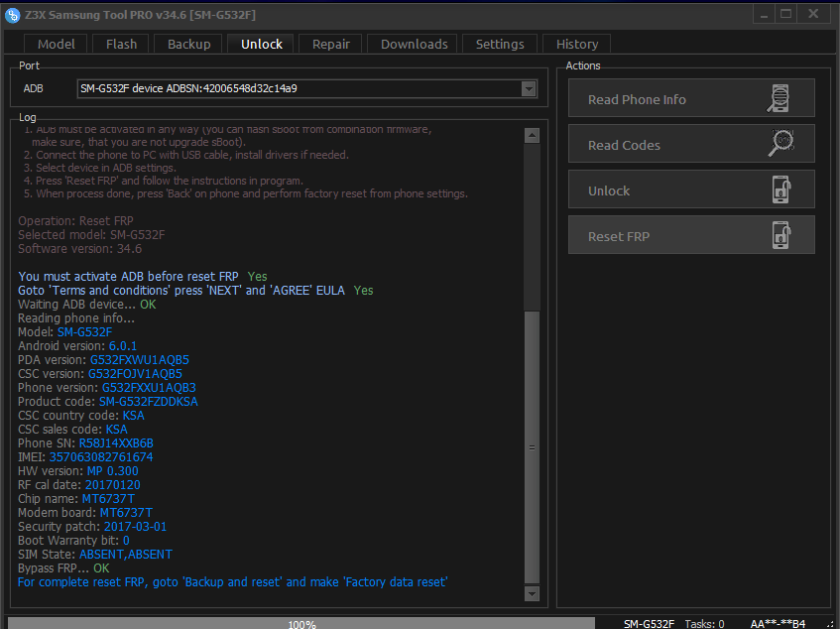Click the Reset FRP phone icon
840x629 pixels.
coord(781,235)
